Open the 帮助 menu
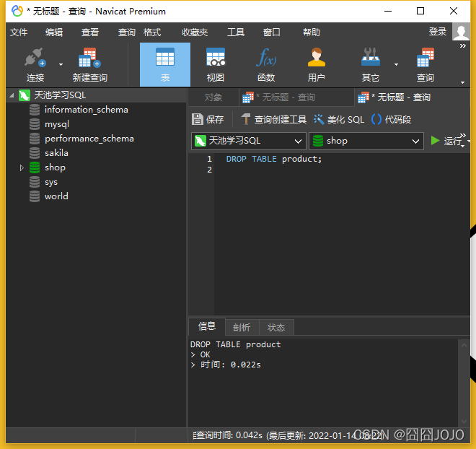 (x=311, y=32)
